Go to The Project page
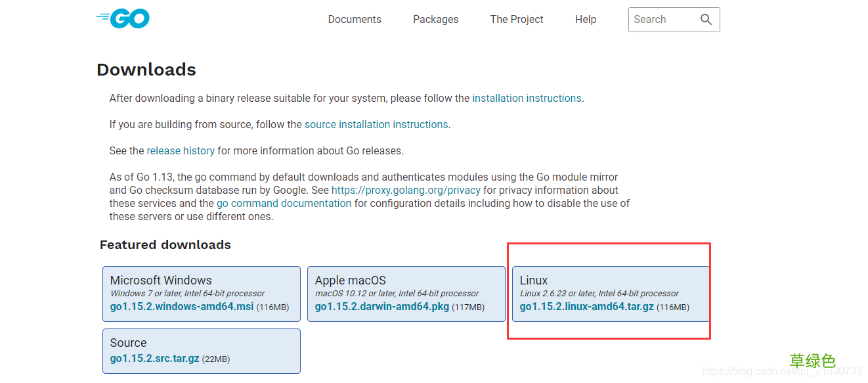The width and height of the screenshot is (868, 383). coord(517,20)
